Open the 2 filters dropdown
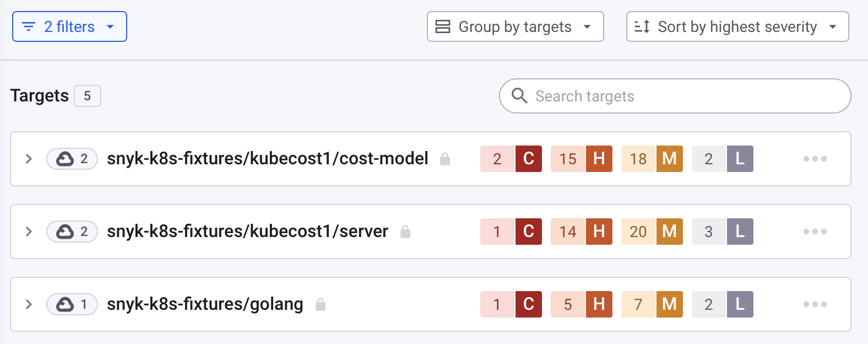Screen dimensions: 868x344 (69, 26)
